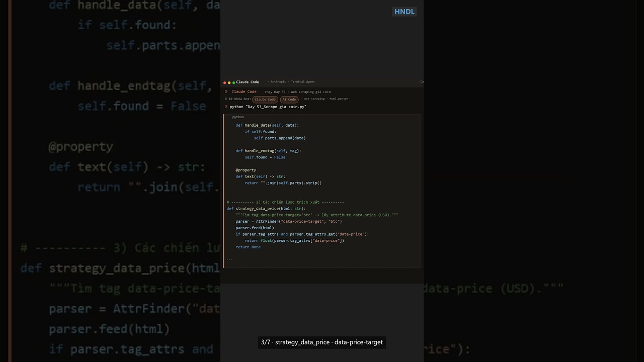Screen dimensions: 644x362
Task: Click the 'Từ khóa hot:' label
Action: point(240,99)
